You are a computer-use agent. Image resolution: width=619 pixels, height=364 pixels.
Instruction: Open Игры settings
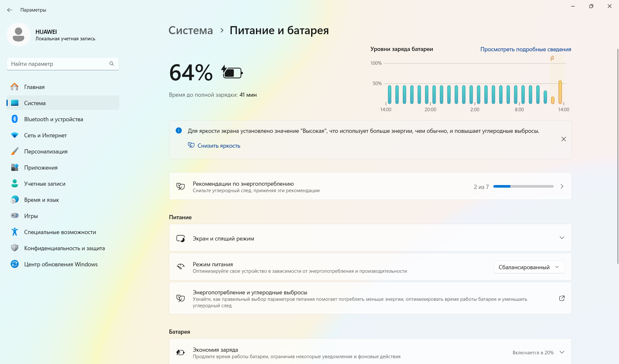click(x=63, y=216)
